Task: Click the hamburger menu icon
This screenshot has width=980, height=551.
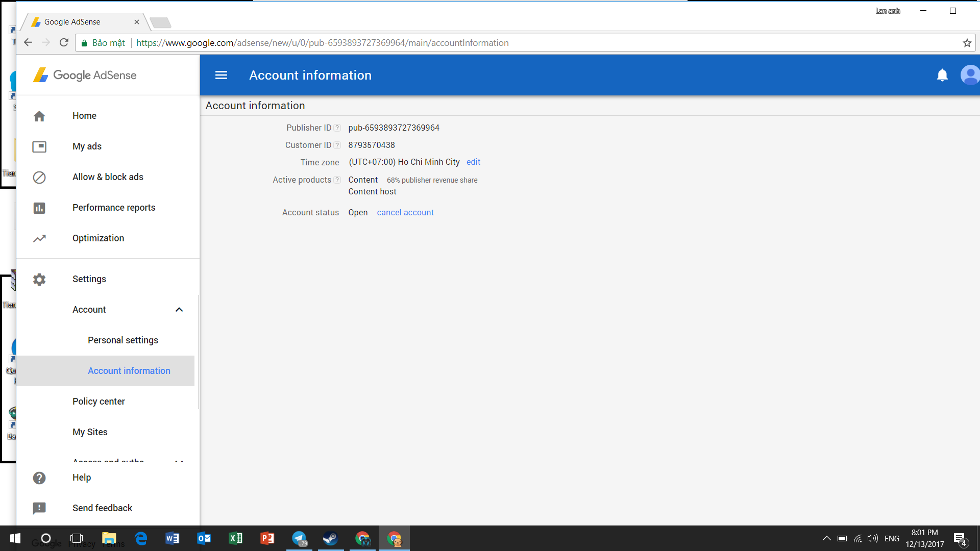Action: pos(221,75)
